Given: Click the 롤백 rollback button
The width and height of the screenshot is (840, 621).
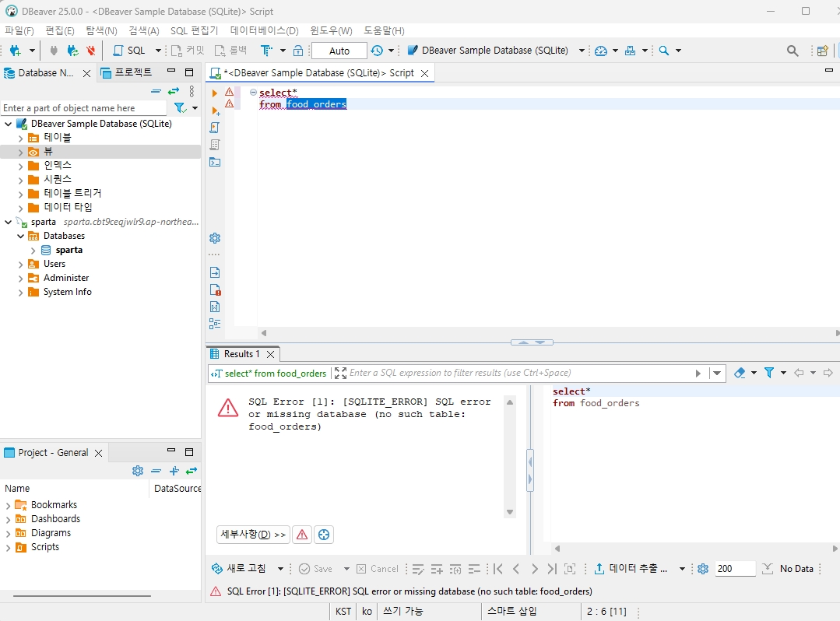Looking at the screenshot, I should [x=230, y=51].
